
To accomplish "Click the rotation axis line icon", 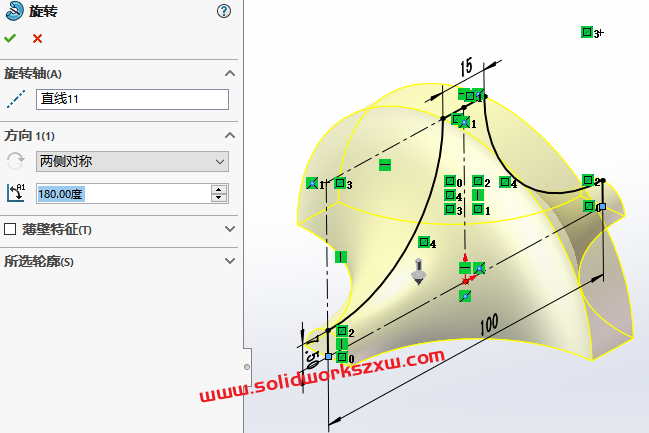I will click(x=16, y=99).
